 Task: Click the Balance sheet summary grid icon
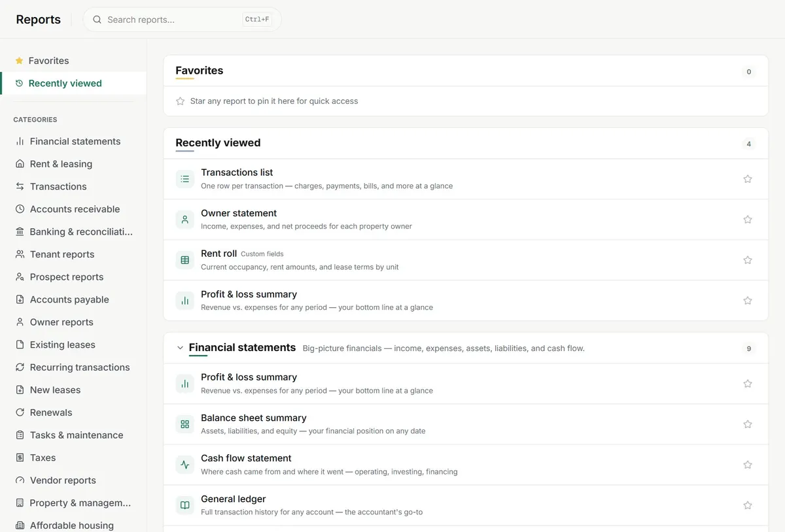[185, 424]
